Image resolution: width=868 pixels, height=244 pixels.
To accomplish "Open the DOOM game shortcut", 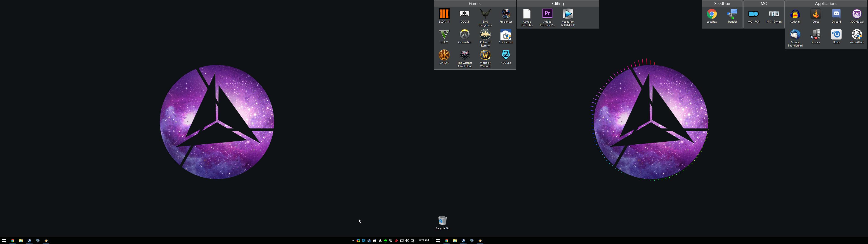I will pos(465,16).
